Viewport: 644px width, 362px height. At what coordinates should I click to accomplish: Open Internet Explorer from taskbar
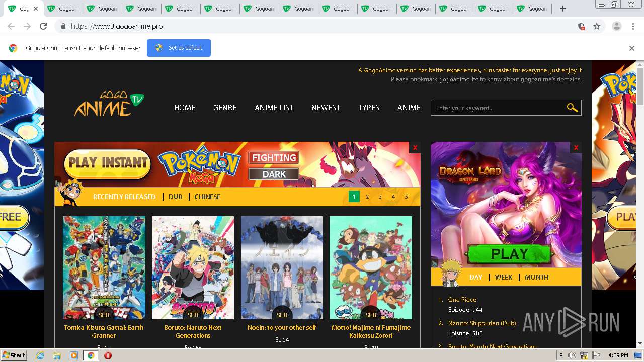coord(40,355)
